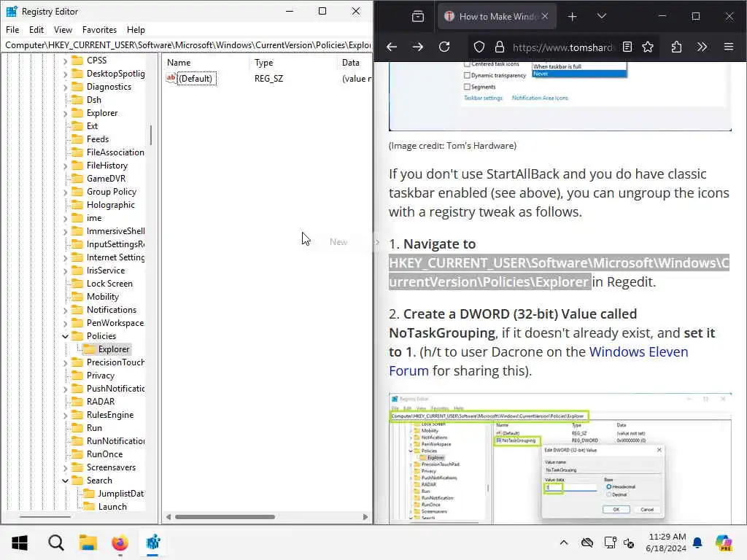The height and width of the screenshot is (560, 747).
Task: Click the cloud sync tray icon
Action: coord(587,542)
